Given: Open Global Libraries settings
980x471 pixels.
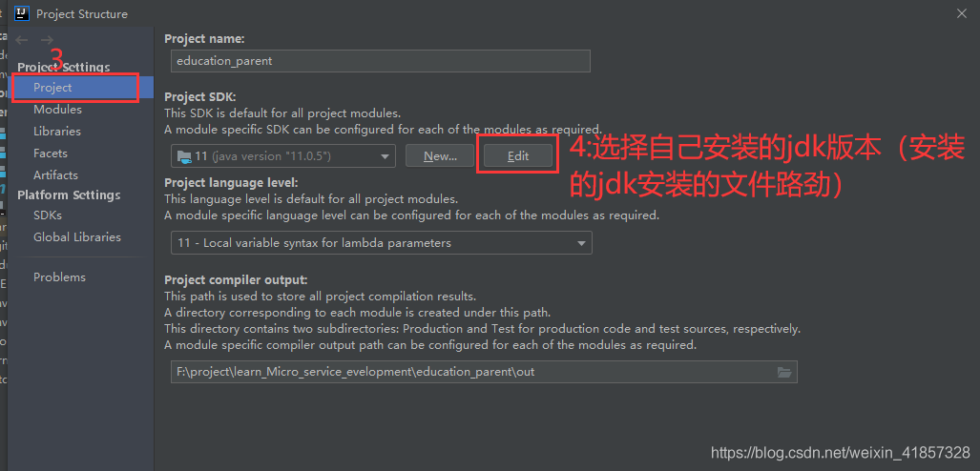Looking at the screenshot, I should [x=77, y=236].
